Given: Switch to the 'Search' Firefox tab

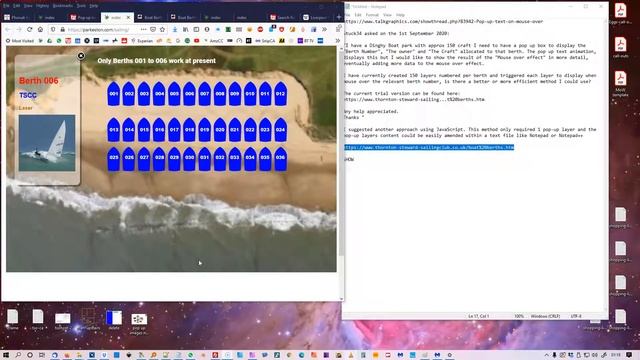Looking at the screenshot, I should pyautogui.click(x=282, y=18).
